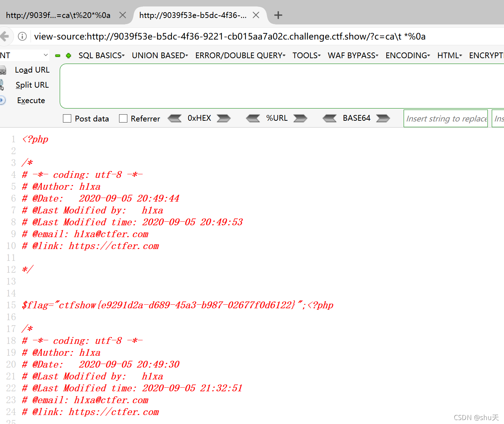Focus the view-source address bar URL

[230, 36]
